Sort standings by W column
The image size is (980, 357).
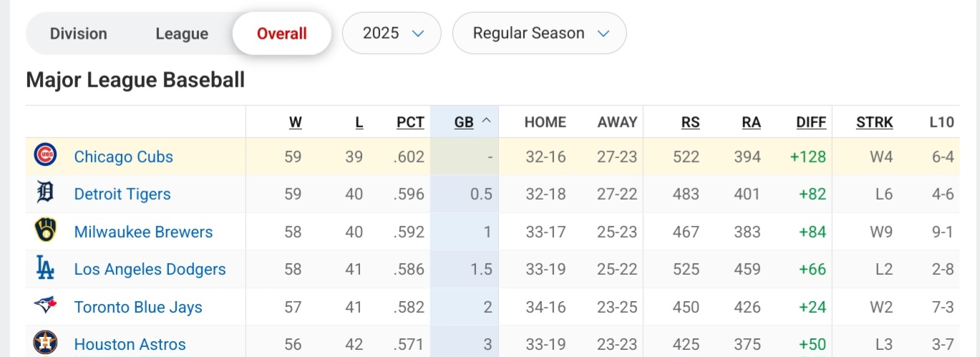click(x=295, y=122)
